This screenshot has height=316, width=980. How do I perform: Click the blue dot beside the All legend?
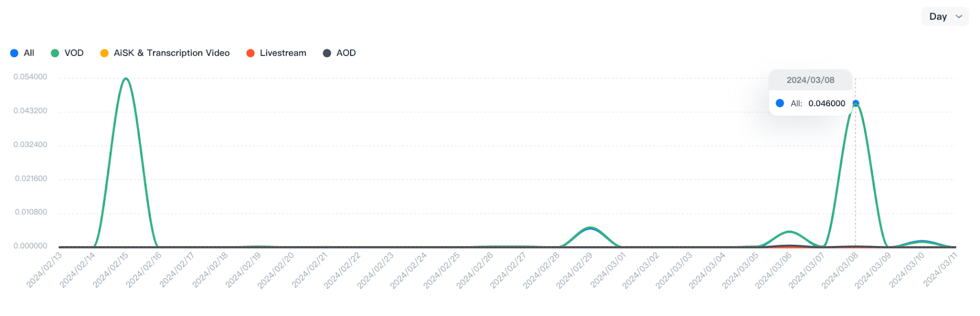click(x=14, y=53)
